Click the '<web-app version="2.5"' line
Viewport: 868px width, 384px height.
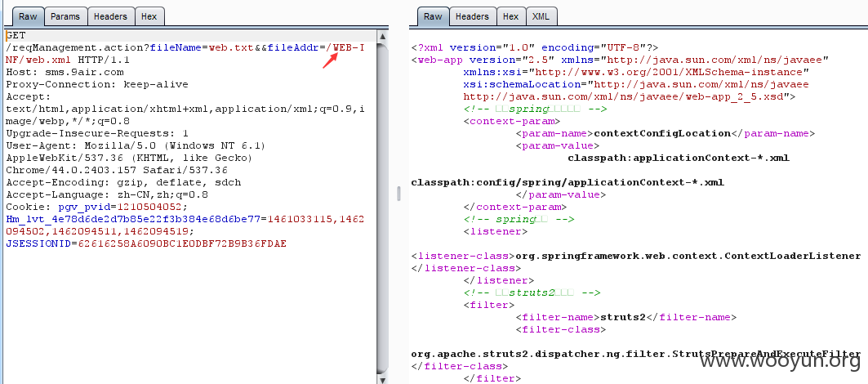coord(620,60)
